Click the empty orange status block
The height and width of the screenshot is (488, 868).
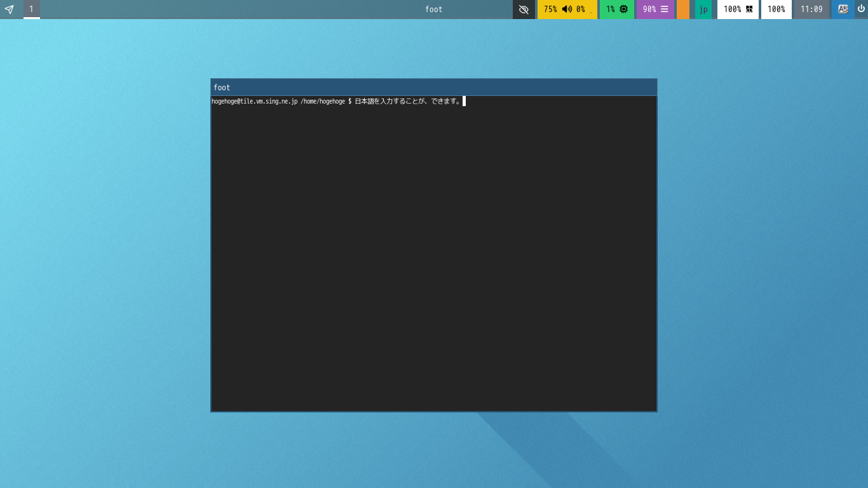click(683, 10)
